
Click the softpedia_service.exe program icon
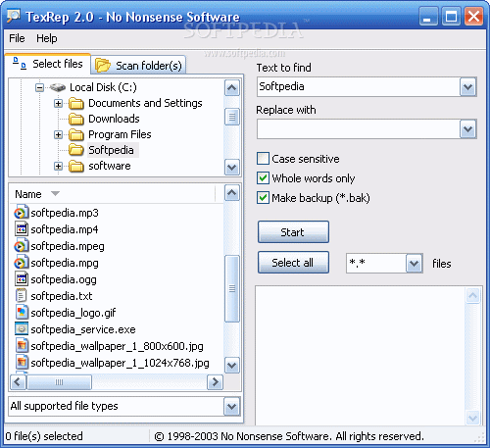click(x=21, y=329)
